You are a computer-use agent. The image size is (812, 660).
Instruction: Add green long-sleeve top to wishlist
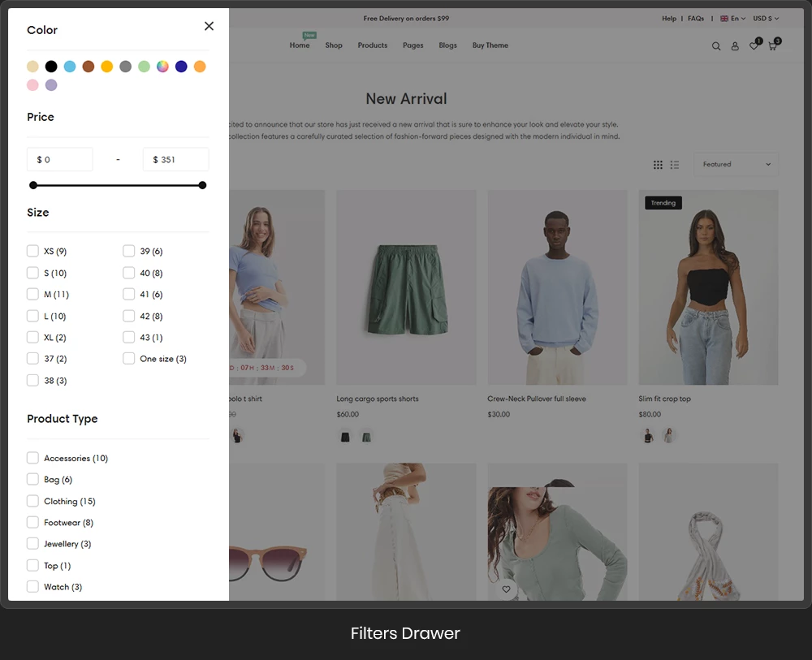pyautogui.click(x=506, y=589)
